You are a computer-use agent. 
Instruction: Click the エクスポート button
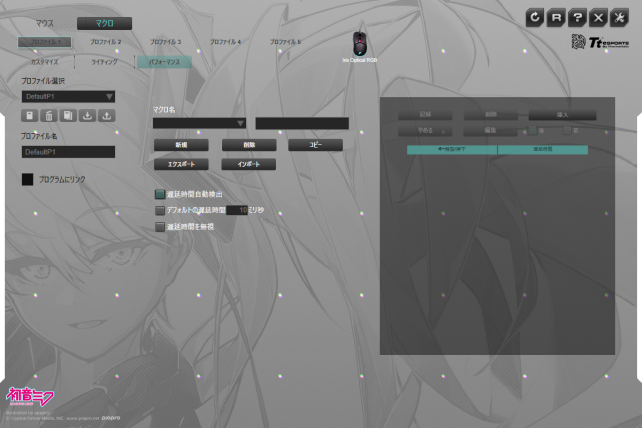[x=181, y=164]
